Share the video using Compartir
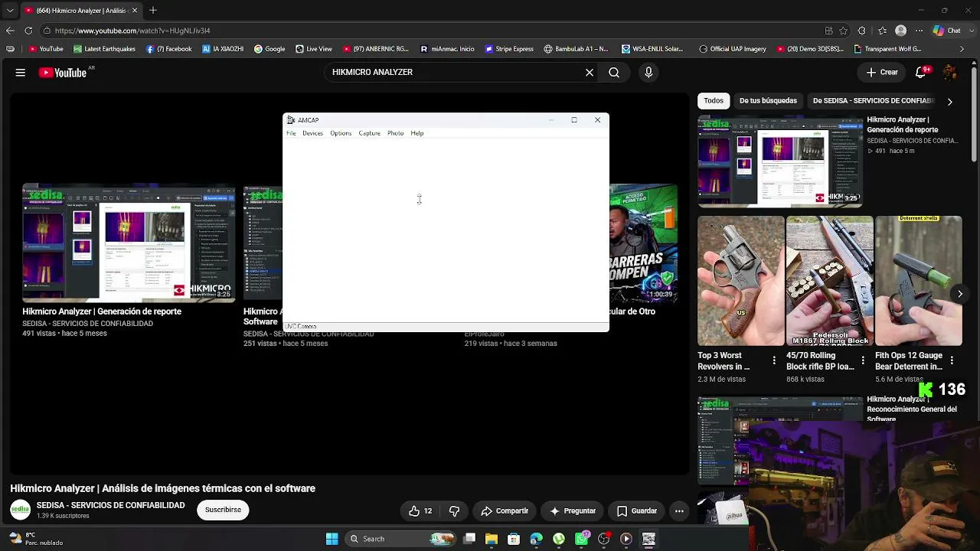The height and width of the screenshot is (551, 980). pyautogui.click(x=505, y=511)
